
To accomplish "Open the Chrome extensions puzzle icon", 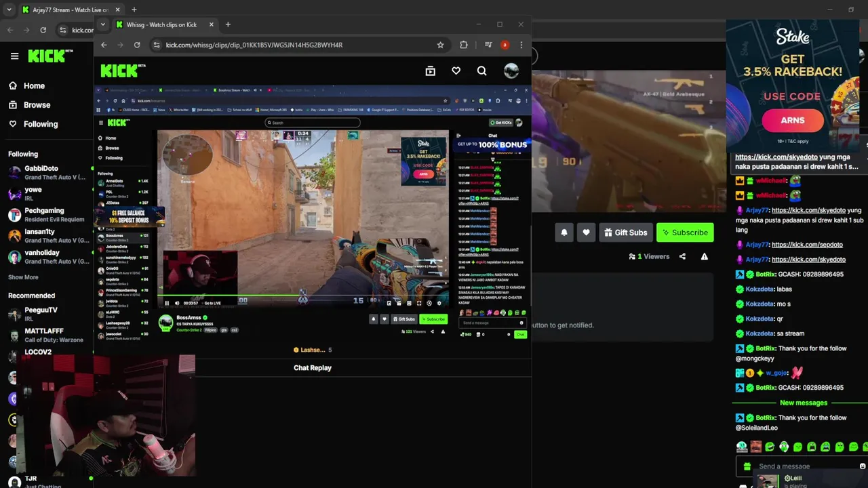I will (x=464, y=45).
